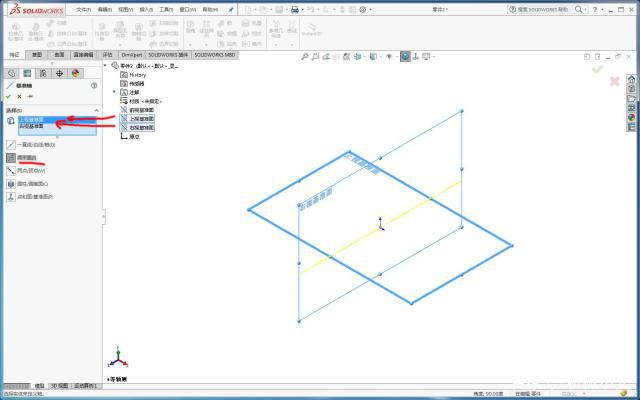Click the SOLIDWORKS help search input field

pyautogui.click(x=539, y=9)
